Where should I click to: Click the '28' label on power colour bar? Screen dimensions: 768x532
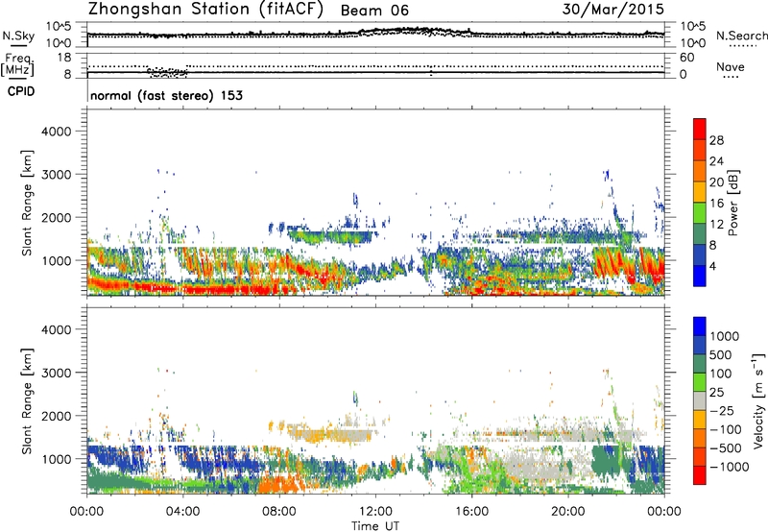(x=716, y=140)
